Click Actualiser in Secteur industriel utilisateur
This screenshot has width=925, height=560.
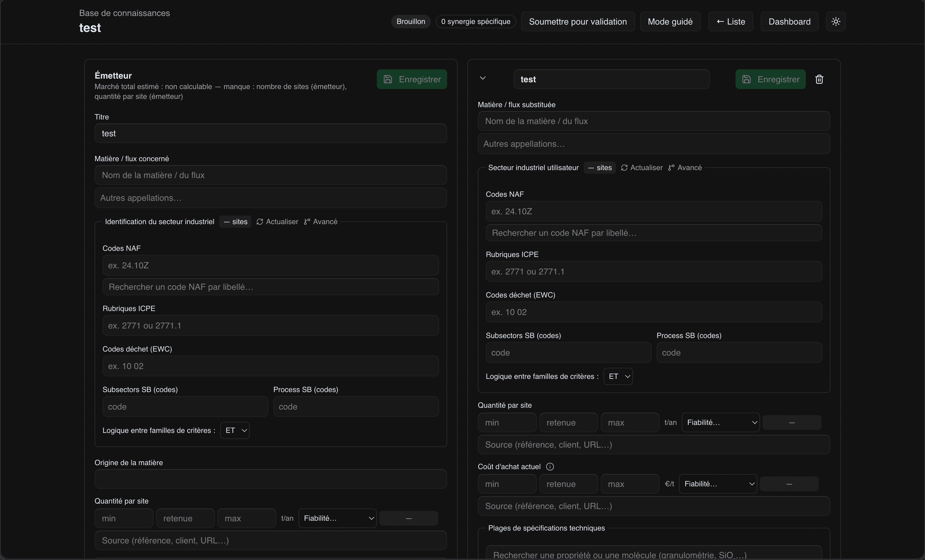642,168
